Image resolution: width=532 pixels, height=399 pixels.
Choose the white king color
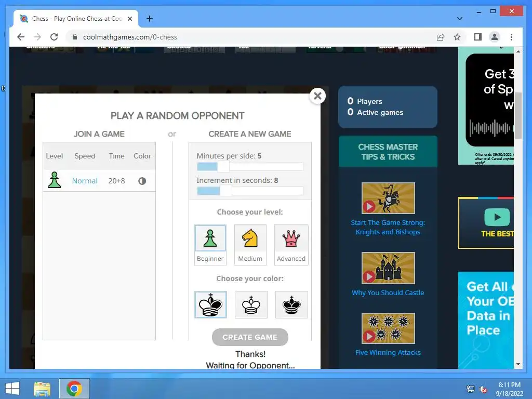pyautogui.click(x=251, y=304)
